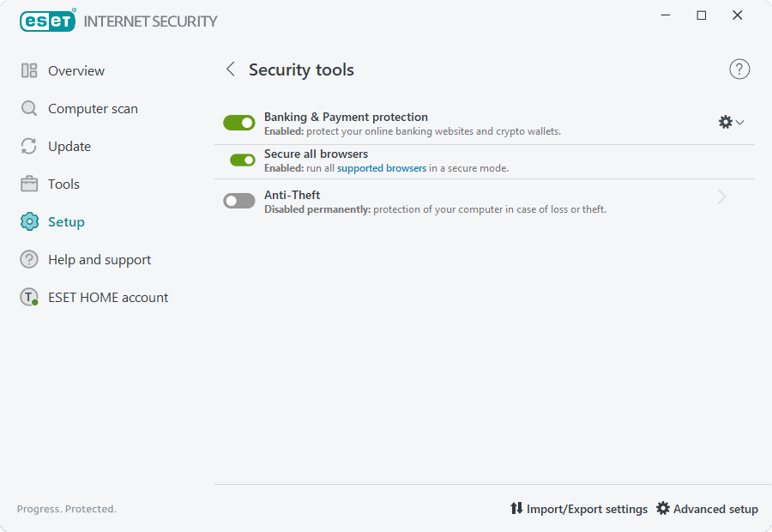The width and height of the screenshot is (772, 532).
Task: Disable Banking & Payment protection toggle
Action: [239, 123]
